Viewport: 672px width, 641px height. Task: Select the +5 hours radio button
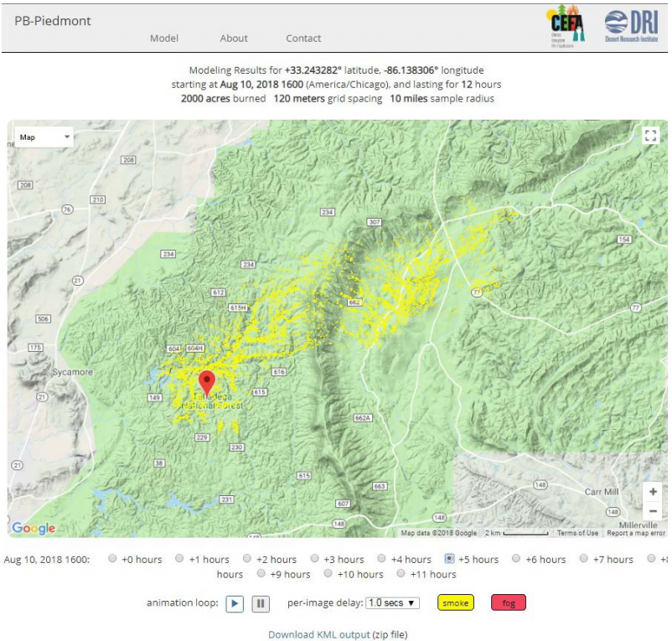(x=449, y=558)
